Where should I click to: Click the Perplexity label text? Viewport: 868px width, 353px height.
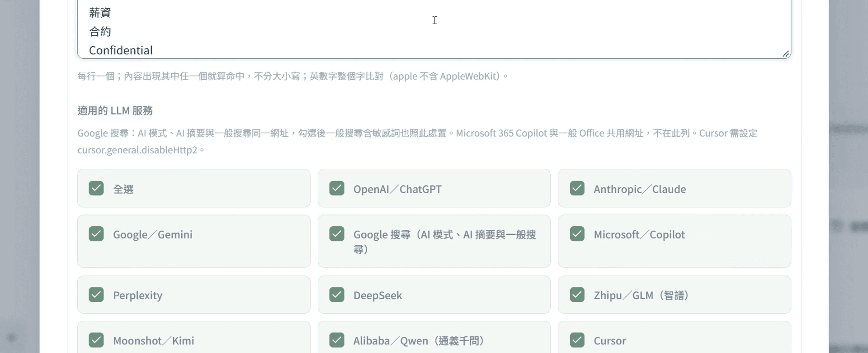[x=137, y=296]
